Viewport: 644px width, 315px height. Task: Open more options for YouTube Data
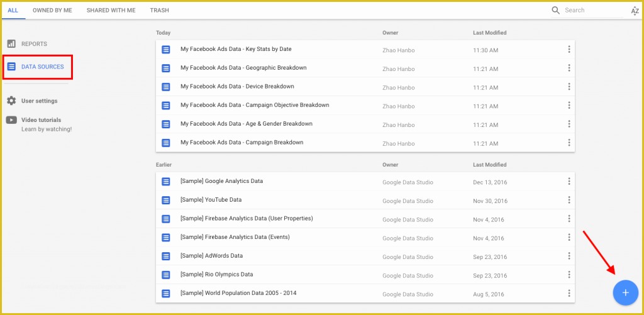click(x=569, y=200)
